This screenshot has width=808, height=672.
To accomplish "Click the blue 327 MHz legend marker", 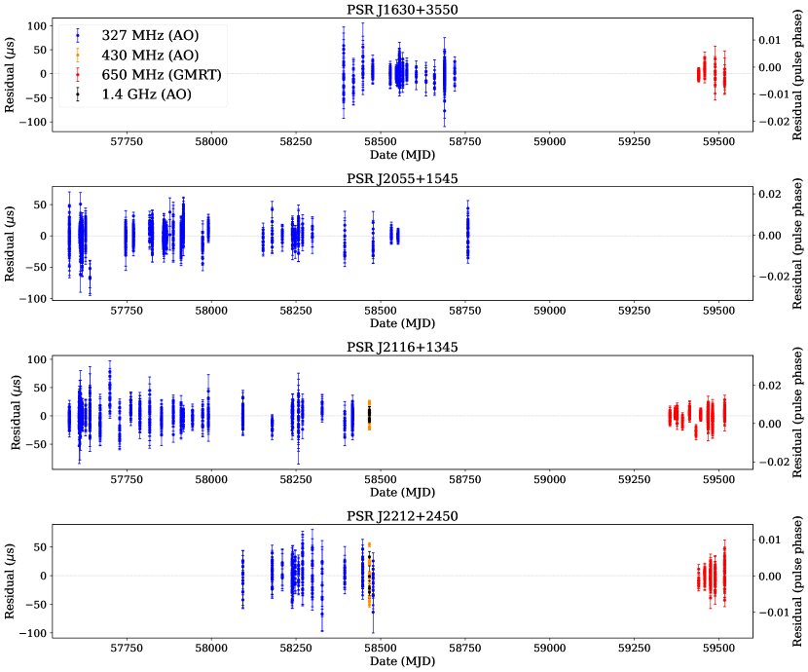I will point(78,36).
